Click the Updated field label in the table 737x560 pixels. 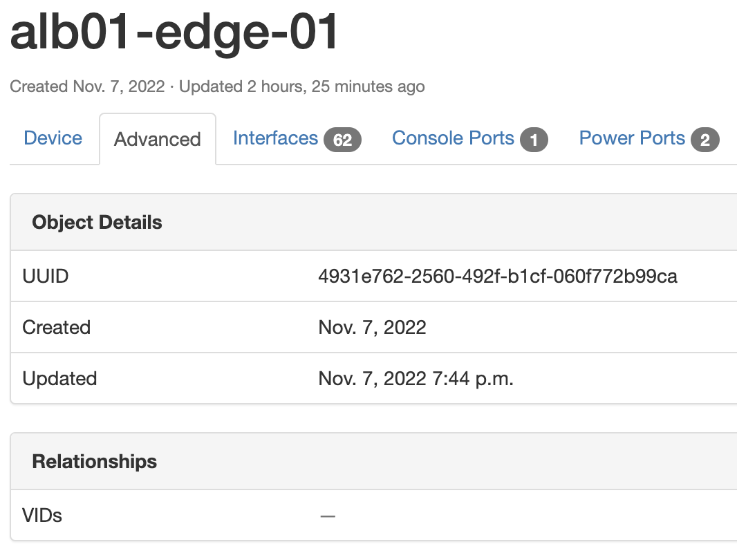pos(59,379)
